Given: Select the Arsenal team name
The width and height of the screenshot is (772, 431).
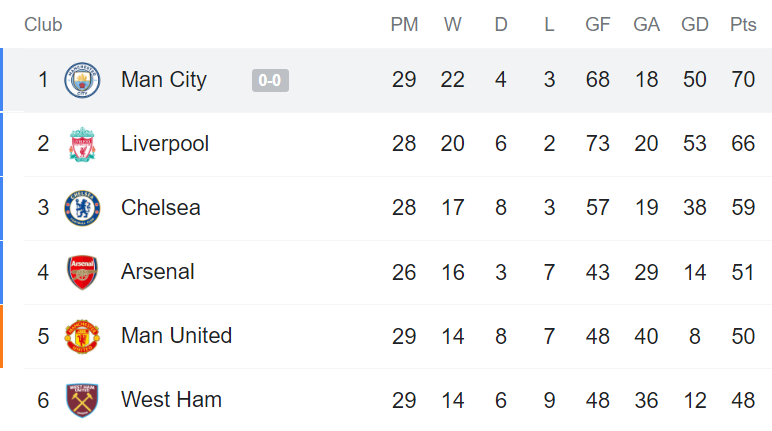Looking at the screenshot, I should (158, 272).
